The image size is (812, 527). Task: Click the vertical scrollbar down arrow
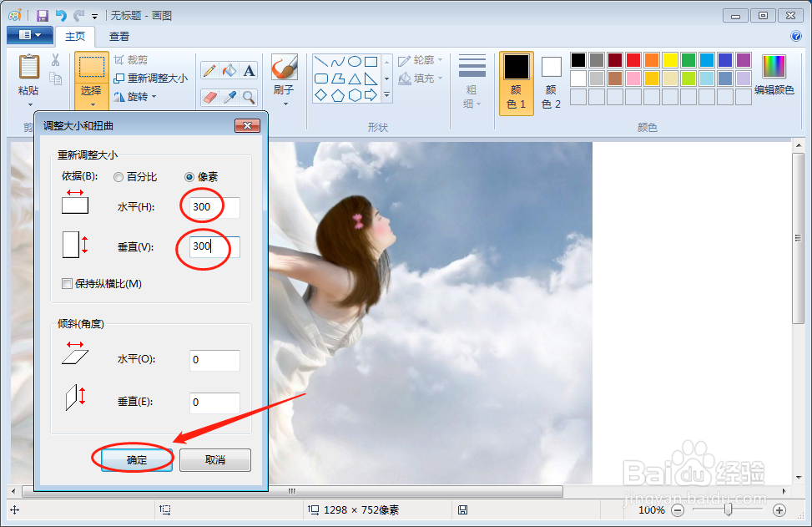point(799,477)
